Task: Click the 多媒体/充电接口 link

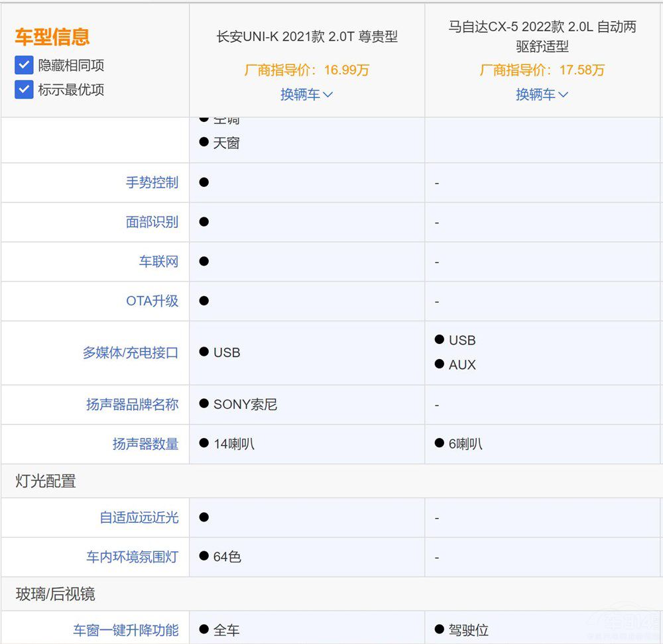Action: 130,352
